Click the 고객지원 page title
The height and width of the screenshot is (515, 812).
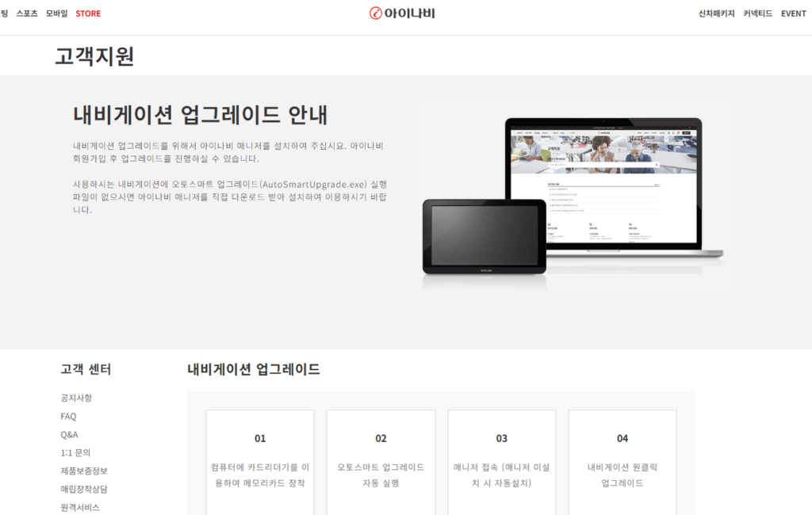[94, 56]
